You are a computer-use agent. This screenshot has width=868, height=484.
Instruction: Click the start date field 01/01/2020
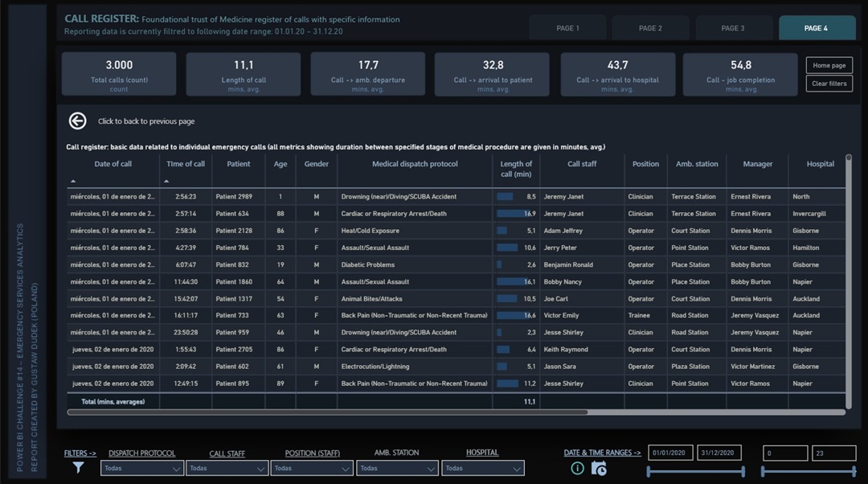[669, 453]
